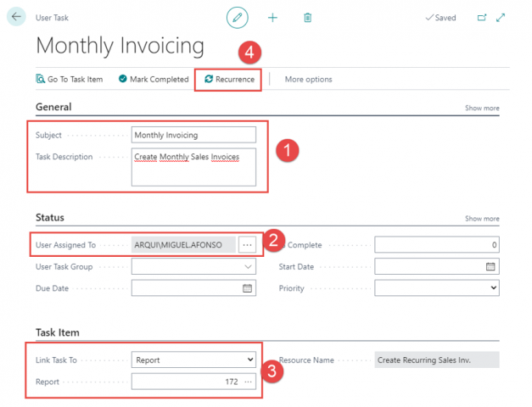Click Show more in General section
532x407 pixels.
pos(482,109)
